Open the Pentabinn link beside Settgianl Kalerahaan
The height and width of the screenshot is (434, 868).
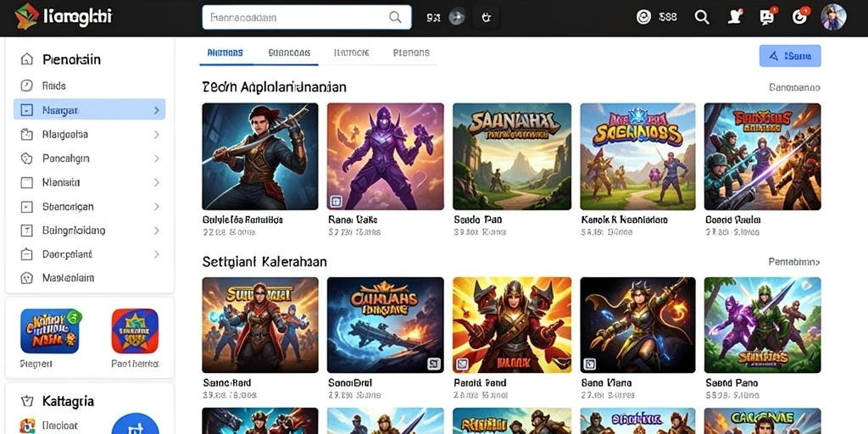[794, 262]
